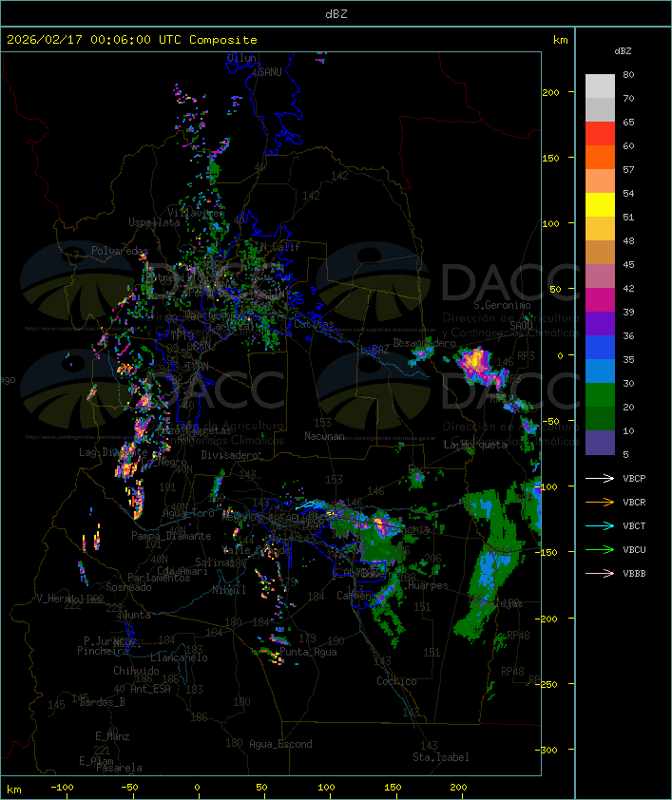Click the orange VBCR arrow icon

point(600,502)
